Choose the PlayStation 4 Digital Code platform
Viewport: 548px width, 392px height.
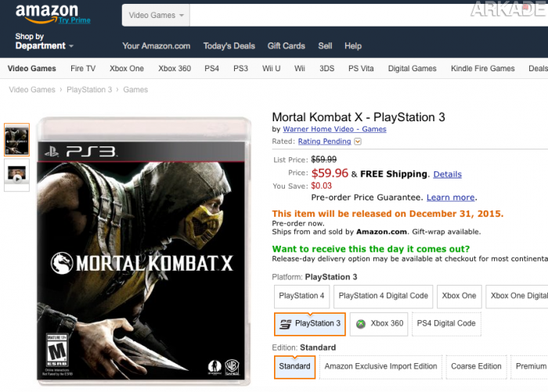click(x=384, y=296)
